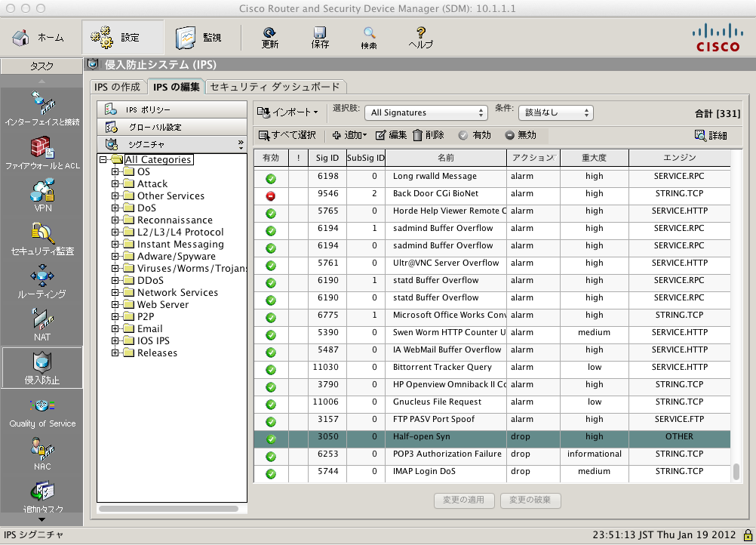Toggle enabled status of IMAP Login DoS
The height and width of the screenshot is (545, 756).
271,474
